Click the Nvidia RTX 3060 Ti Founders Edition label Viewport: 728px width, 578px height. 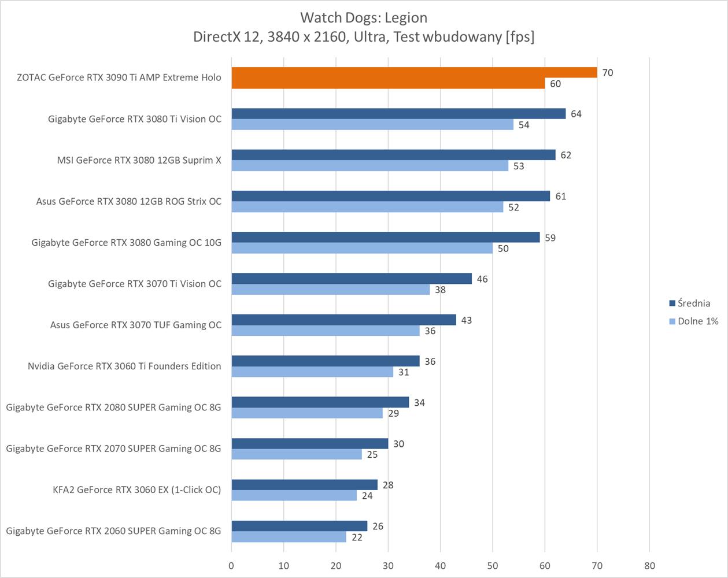pyautogui.click(x=124, y=366)
